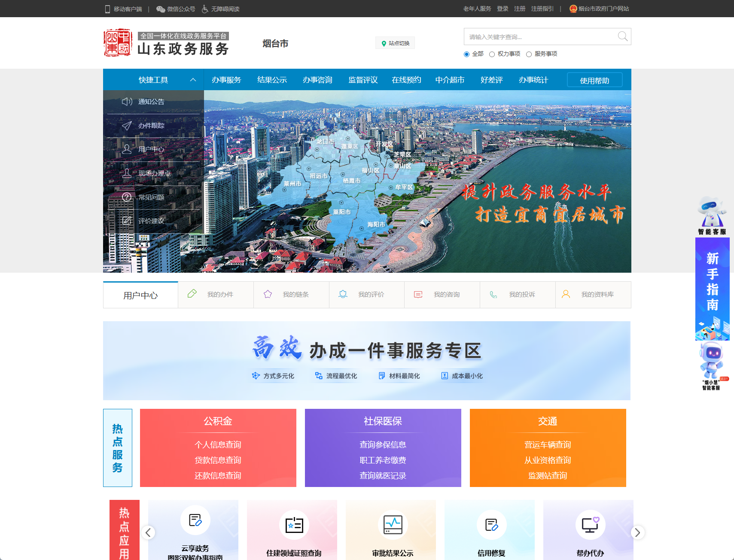Select the 通知公告 speaker icon
The width and height of the screenshot is (734, 560).
pos(127,102)
